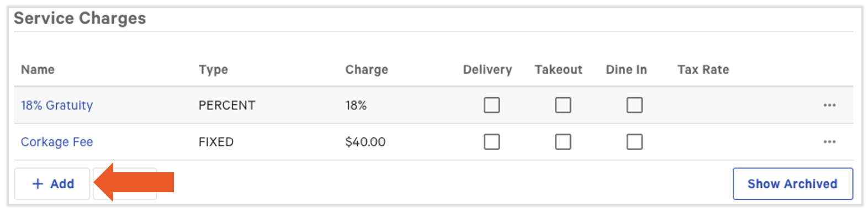Select the Tax Rate column header
Viewport: 868px width, 212px height.
(703, 70)
